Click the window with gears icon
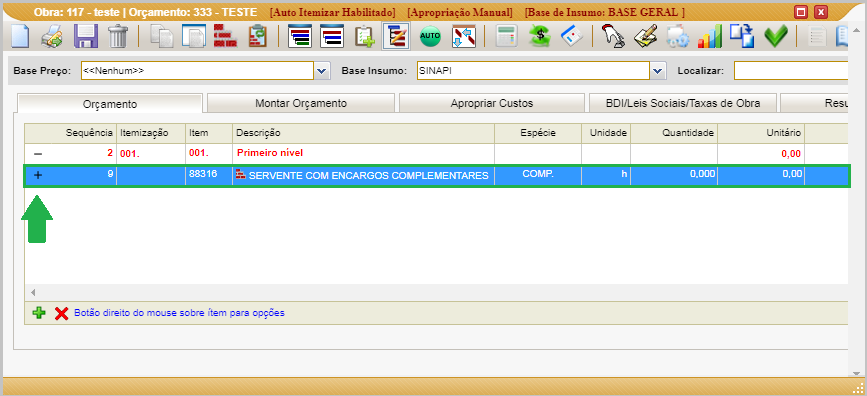Viewport: 867px width, 396px height. pyautogui.click(x=677, y=38)
